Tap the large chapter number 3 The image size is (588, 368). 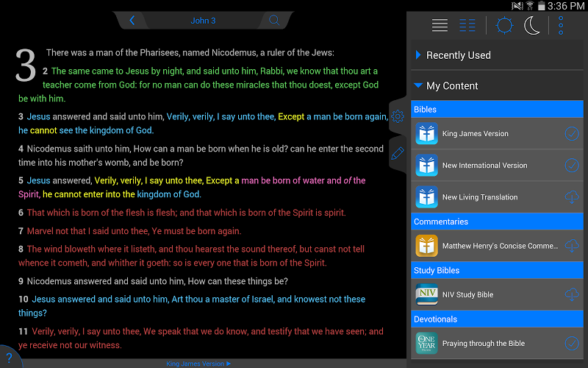26,66
